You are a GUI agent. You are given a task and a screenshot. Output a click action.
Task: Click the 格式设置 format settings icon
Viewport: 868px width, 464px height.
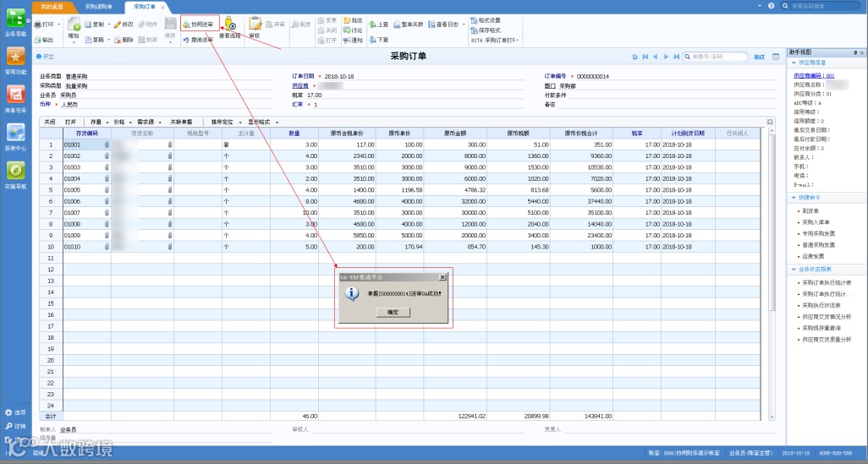tap(474, 20)
